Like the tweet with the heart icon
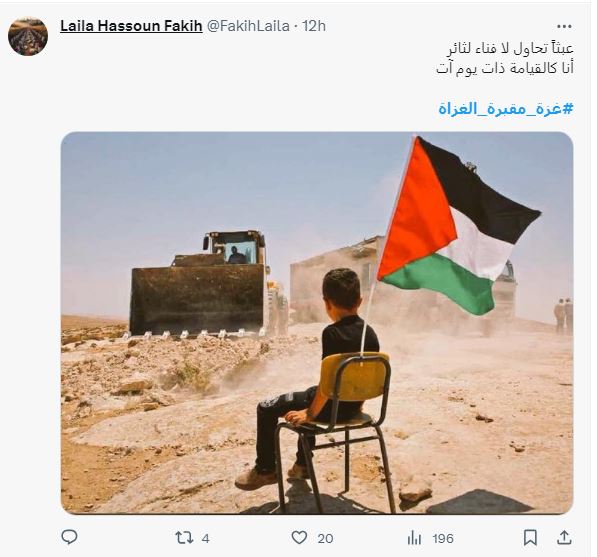 tap(299, 538)
